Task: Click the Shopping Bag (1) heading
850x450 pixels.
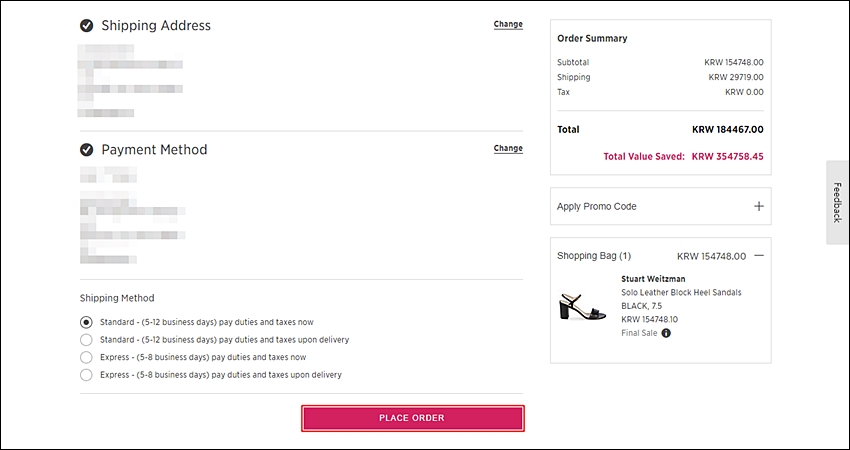Action: tap(594, 256)
